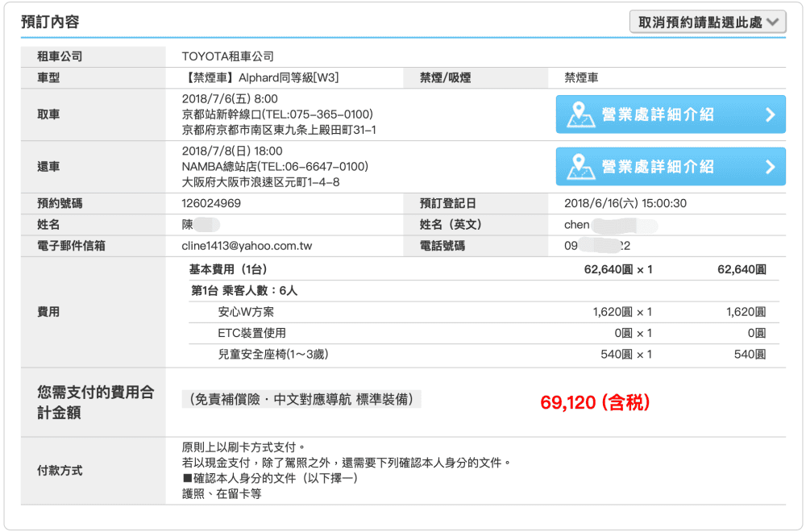
Task: Click the 電話號碼 label
Action: click(442, 246)
